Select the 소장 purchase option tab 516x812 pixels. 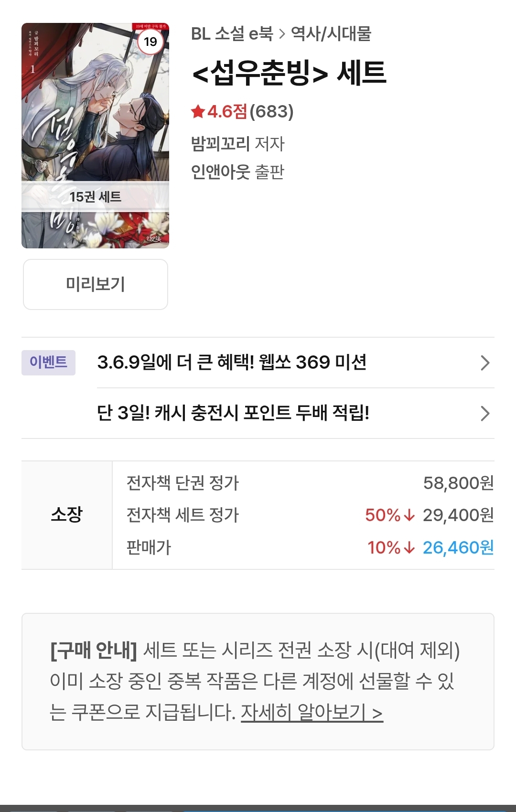coord(67,514)
